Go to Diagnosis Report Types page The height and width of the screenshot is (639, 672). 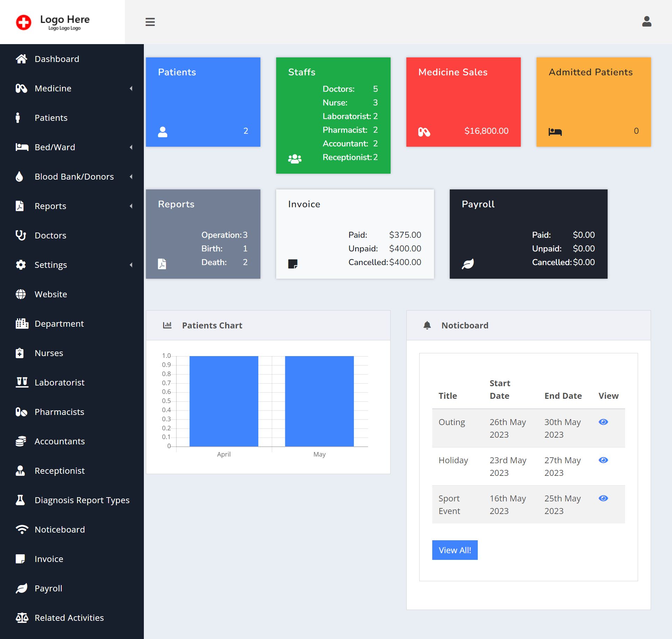click(x=82, y=500)
